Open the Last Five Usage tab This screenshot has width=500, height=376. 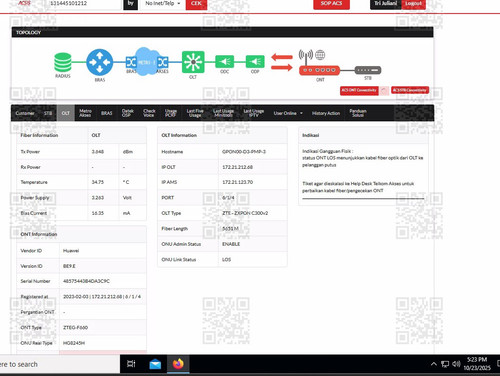195,113
